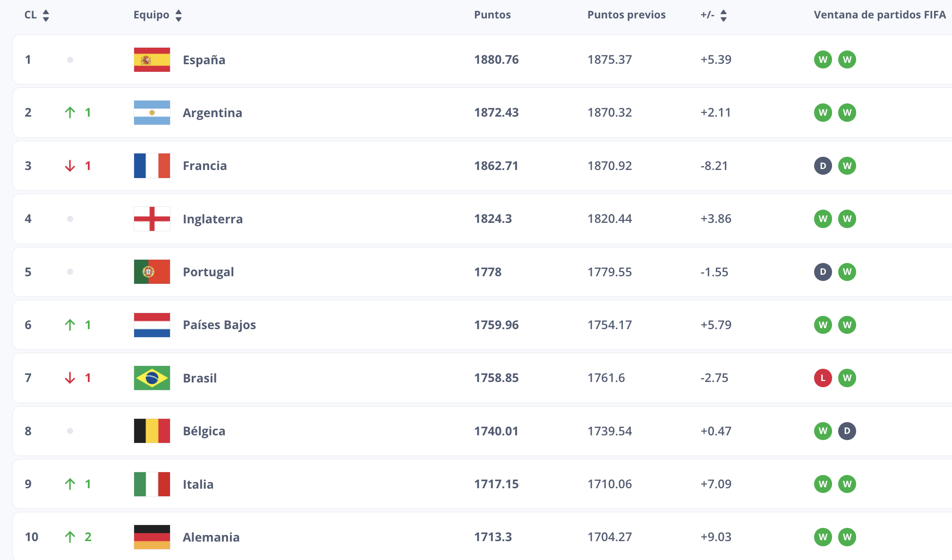Click Francia's draw (D) result badge
The image size is (952, 560).
(823, 166)
